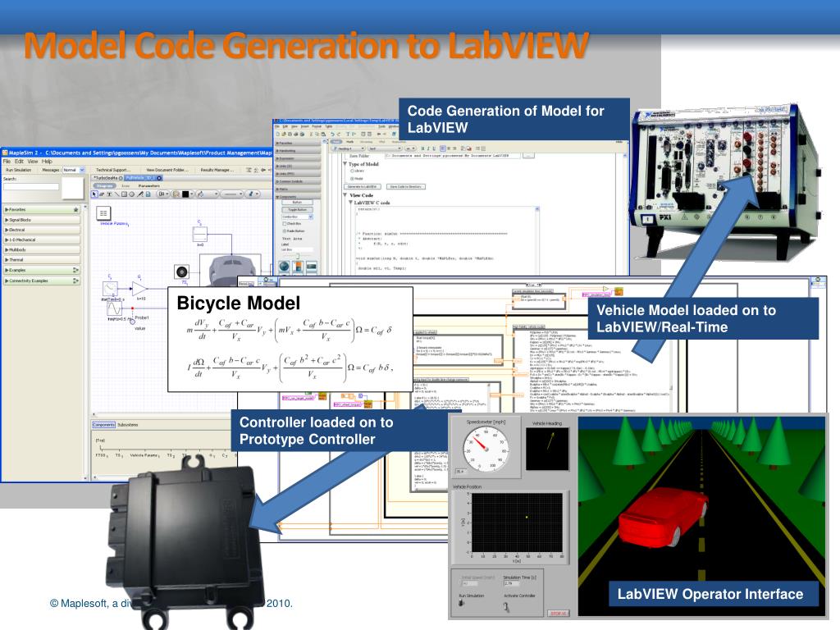Click the Connectivity Examples palette icon

point(75,281)
